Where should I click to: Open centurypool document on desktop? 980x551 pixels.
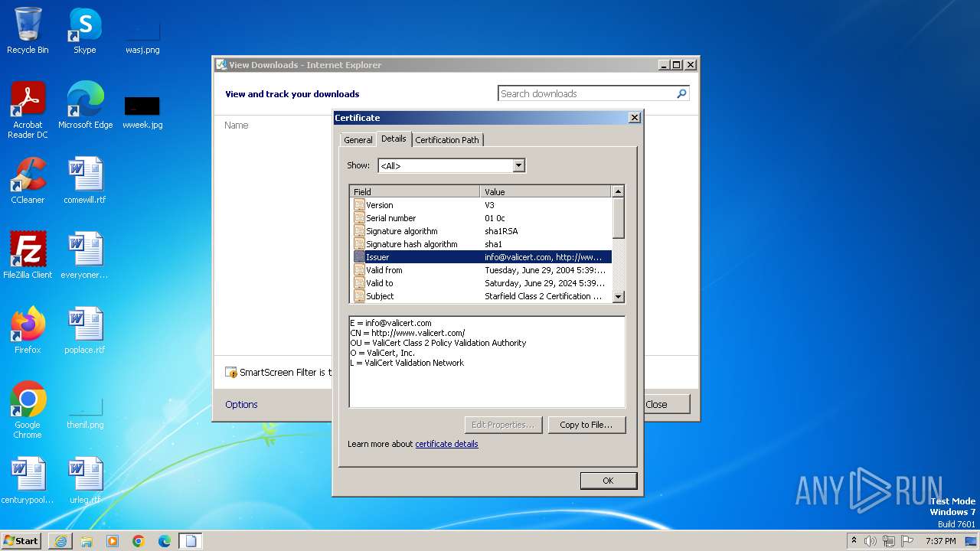pyautogui.click(x=28, y=481)
